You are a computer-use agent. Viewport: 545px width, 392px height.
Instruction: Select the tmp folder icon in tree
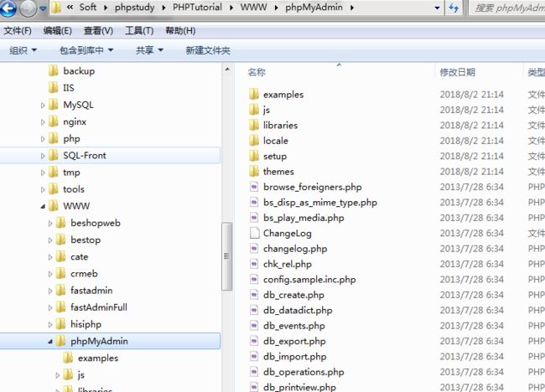[53, 172]
